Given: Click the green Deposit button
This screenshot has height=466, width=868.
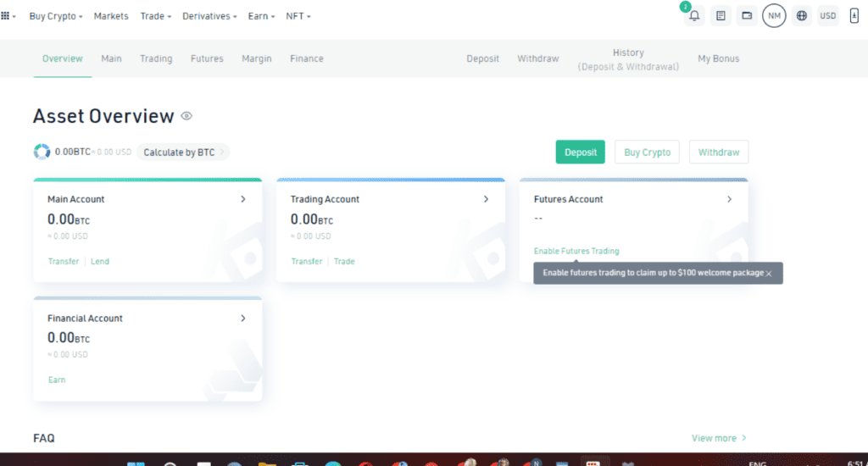Looking at the screenshot, I should 581,153.
